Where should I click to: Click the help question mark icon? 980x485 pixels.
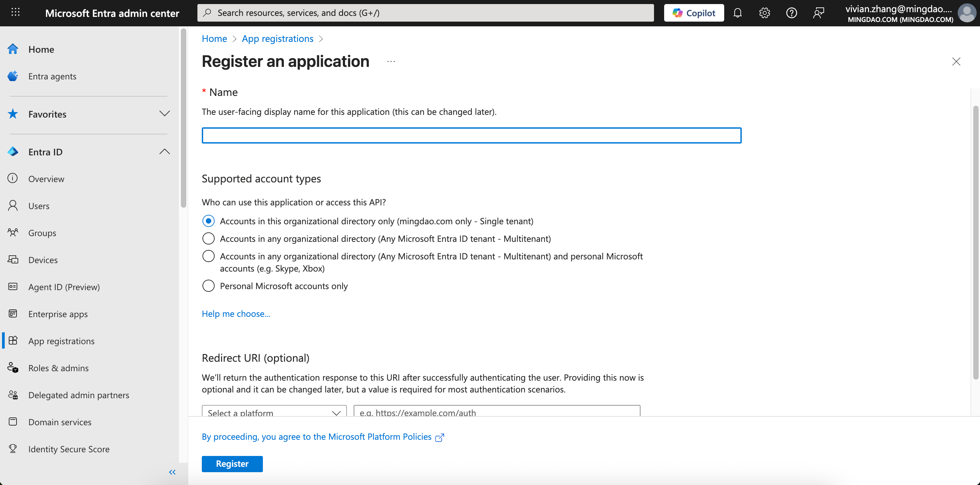(x=791, y=13)
